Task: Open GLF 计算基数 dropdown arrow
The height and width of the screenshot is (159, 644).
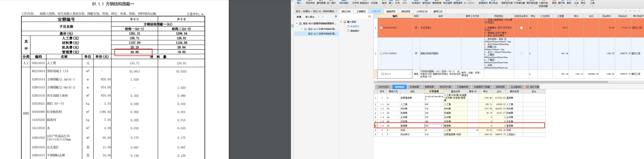Action: click(442, 126)
